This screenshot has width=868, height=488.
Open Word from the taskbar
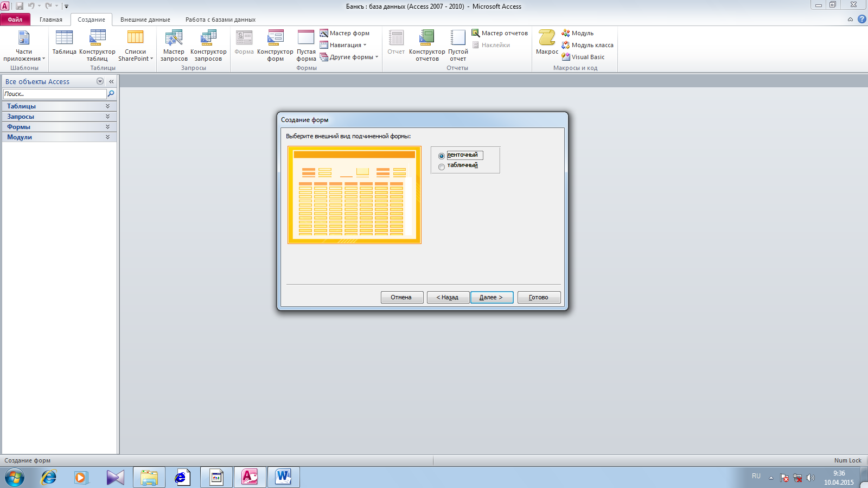click(283, 477)
